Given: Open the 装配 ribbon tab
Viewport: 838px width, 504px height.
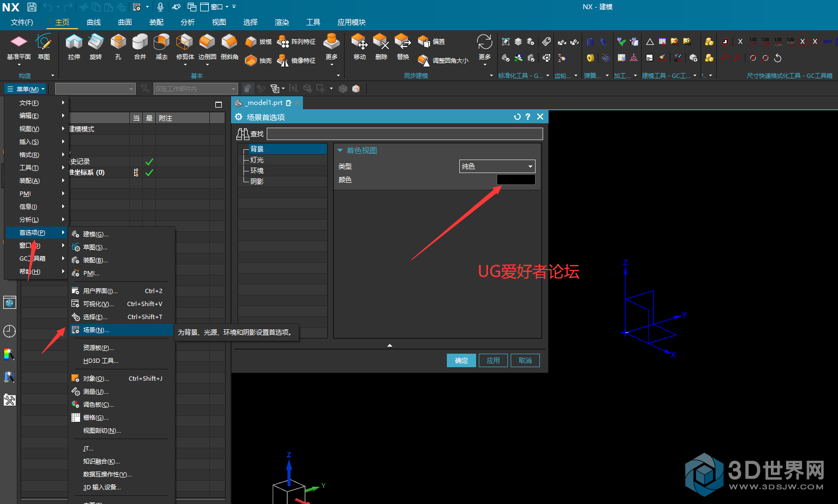Looking at the screenshot, I should coord(156,22).
